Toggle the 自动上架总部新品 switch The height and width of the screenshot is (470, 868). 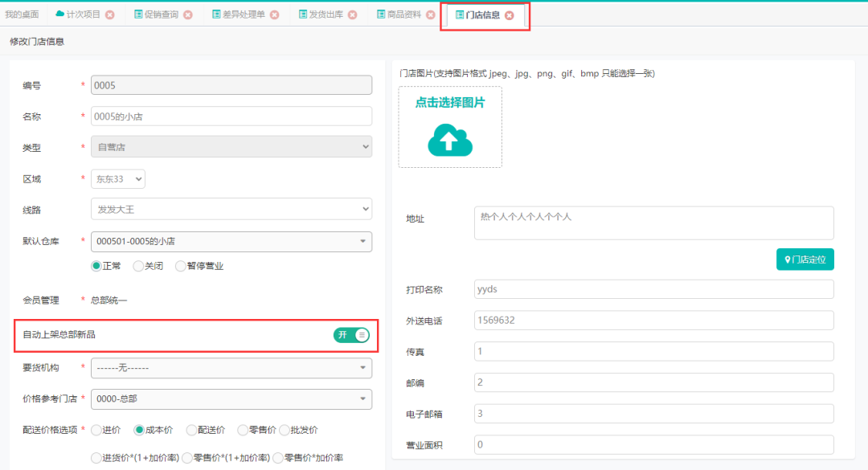point(351,335)
